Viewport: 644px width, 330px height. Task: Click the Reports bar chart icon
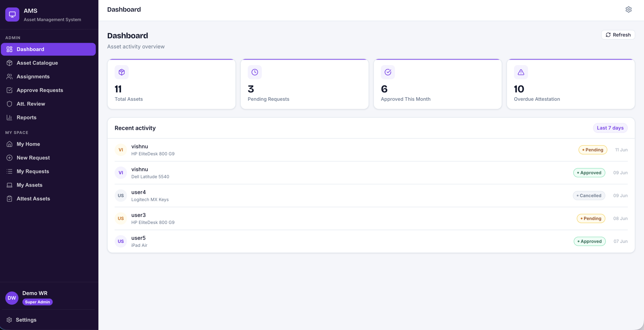(x=10, y=117)
